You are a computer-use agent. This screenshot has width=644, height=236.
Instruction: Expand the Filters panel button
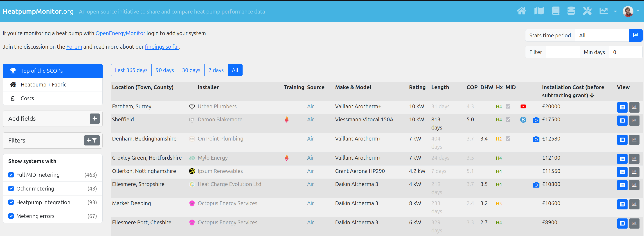92,140
